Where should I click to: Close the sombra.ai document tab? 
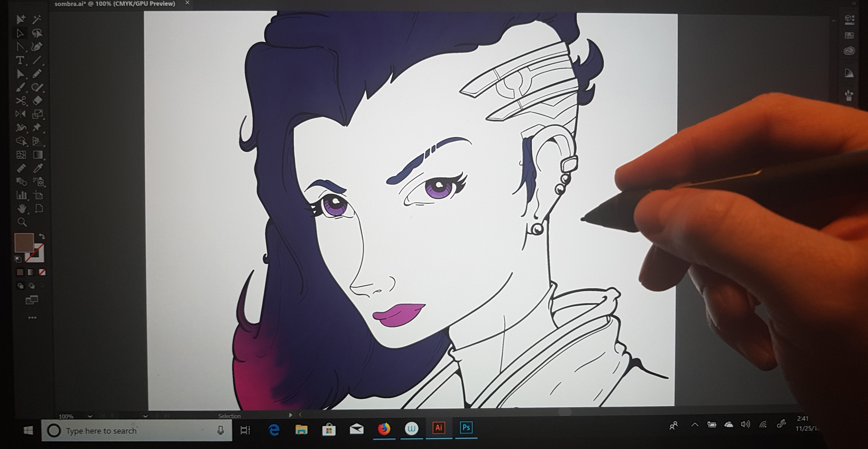click(x=188, y=3)
